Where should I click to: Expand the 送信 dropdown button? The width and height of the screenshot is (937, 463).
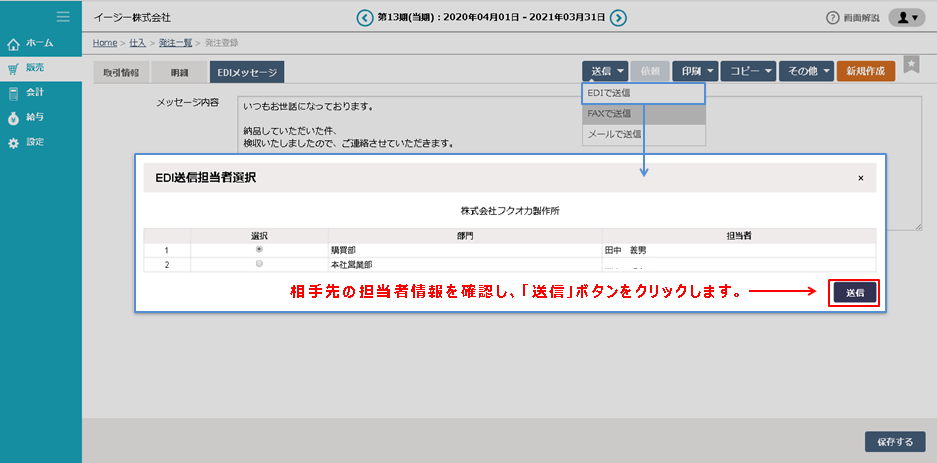[607, 71]
